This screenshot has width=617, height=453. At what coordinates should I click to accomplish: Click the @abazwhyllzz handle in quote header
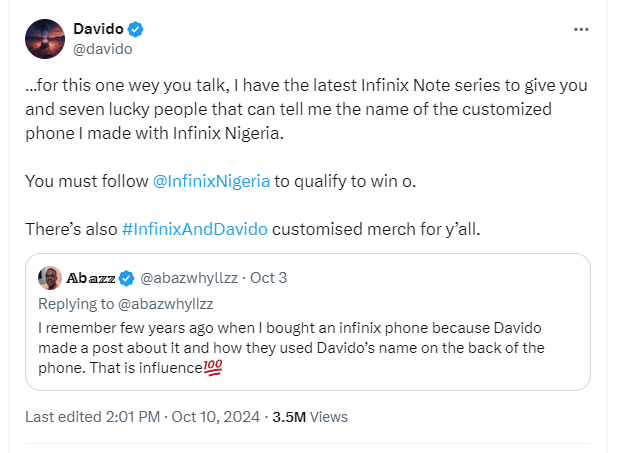(188, 277)
